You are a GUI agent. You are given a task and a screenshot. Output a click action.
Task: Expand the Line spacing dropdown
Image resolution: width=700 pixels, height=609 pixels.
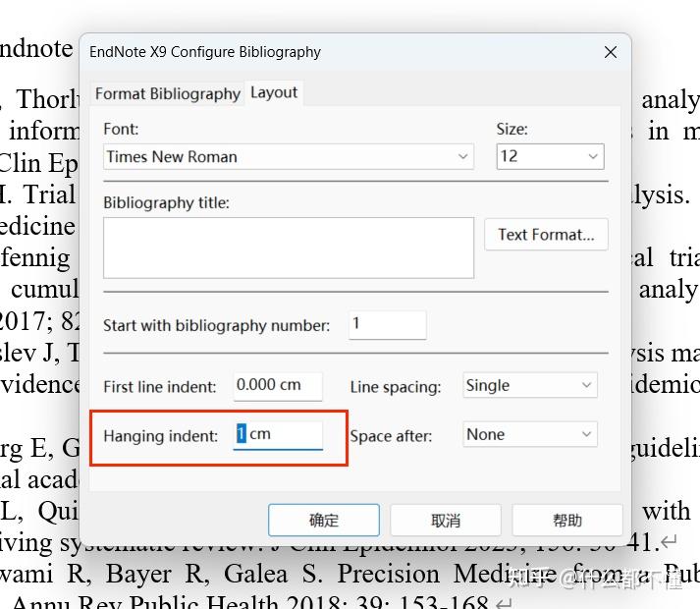[529, 385]
